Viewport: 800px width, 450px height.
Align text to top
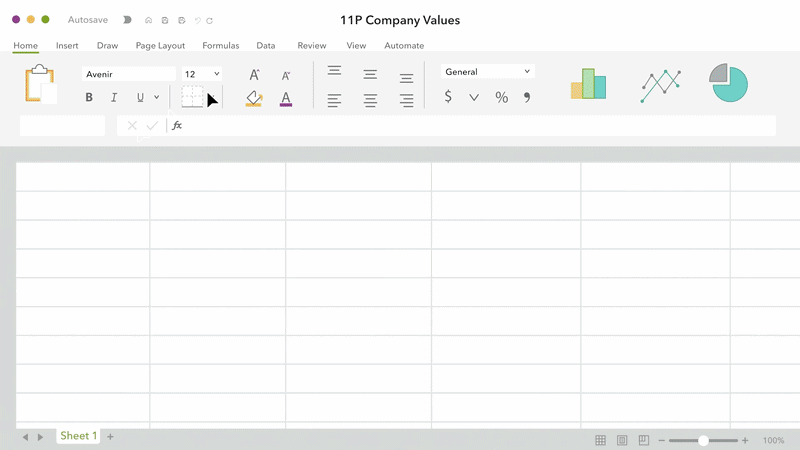click(x=334, y=70)
